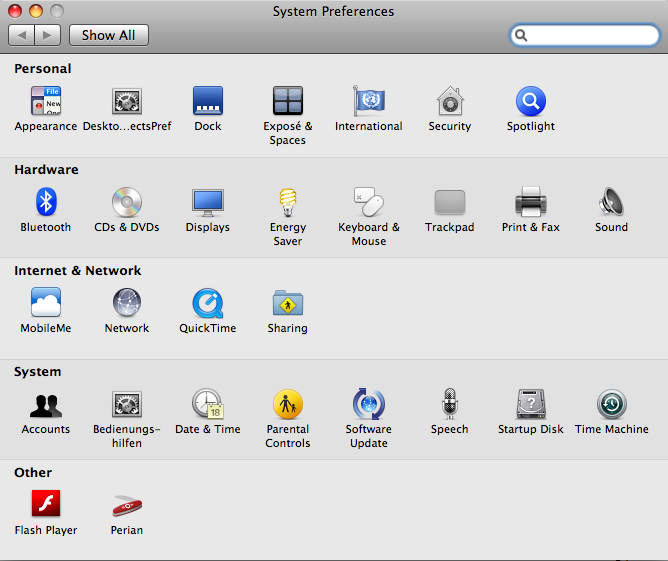Open Sharing folder icon

[x=288, y=302]
